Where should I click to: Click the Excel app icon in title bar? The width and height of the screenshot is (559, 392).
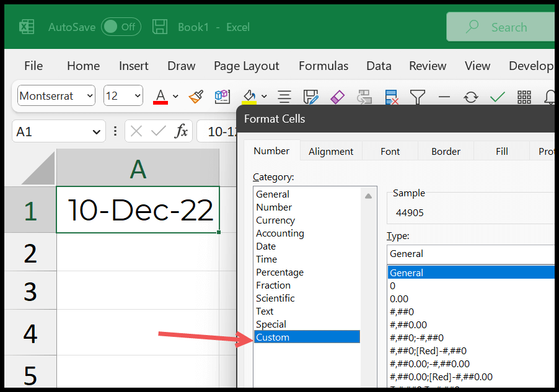(27, 27)
